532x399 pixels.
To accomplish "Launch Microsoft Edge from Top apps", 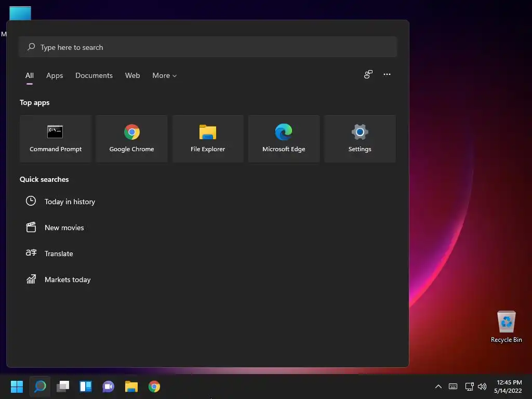I will click(284, 138).
